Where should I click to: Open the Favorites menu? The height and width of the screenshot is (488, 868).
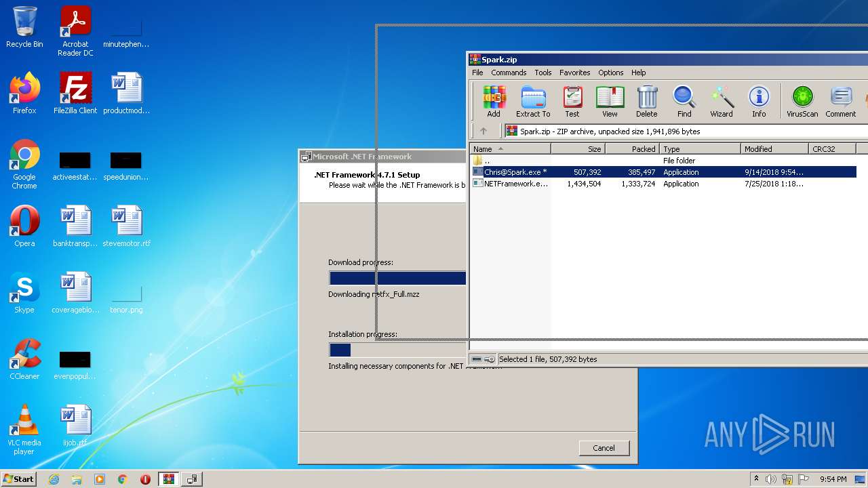pyautogui.click(x=574, y=73)
